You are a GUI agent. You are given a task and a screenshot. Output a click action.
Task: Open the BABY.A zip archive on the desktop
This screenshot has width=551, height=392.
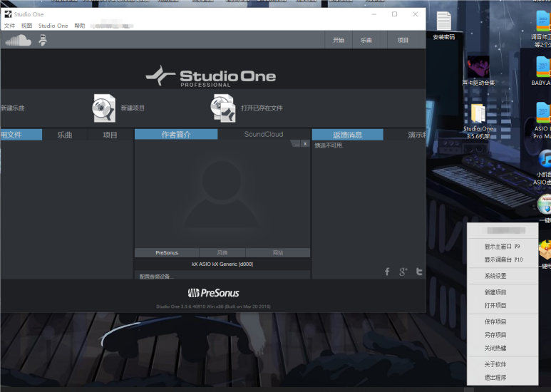543,72
